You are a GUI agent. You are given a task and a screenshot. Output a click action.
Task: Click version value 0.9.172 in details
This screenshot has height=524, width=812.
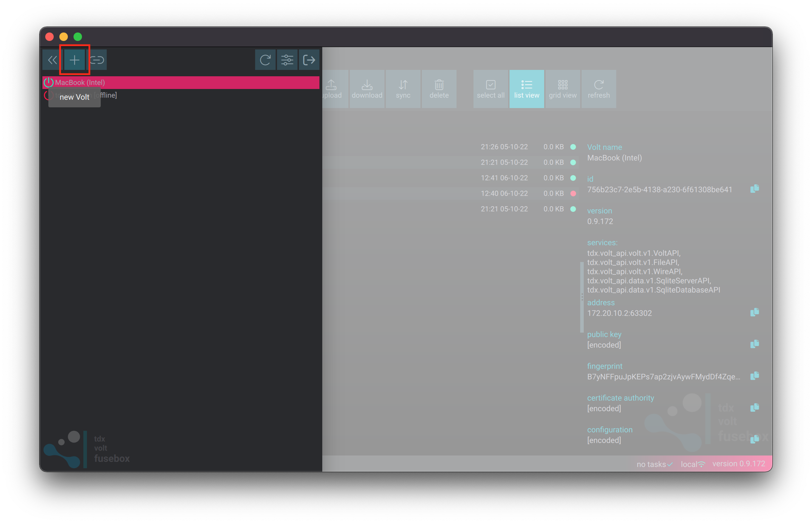coord(600,221)
